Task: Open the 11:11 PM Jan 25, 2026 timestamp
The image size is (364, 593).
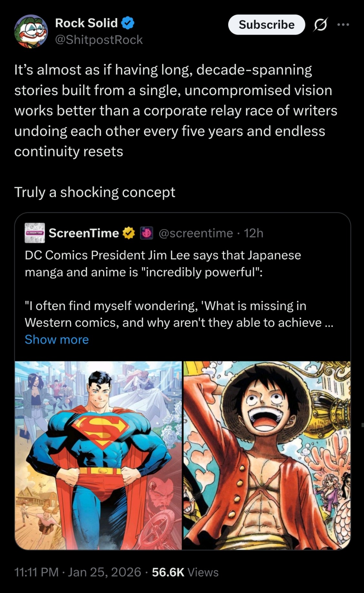Action: coord(78,572)
